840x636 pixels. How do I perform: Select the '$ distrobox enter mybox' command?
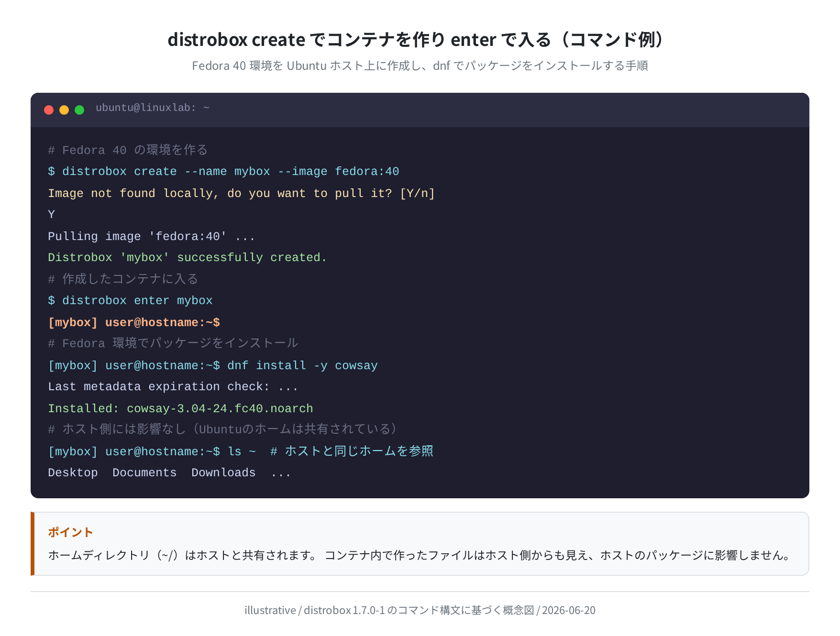pyautogui.click(x=130, y=301)
